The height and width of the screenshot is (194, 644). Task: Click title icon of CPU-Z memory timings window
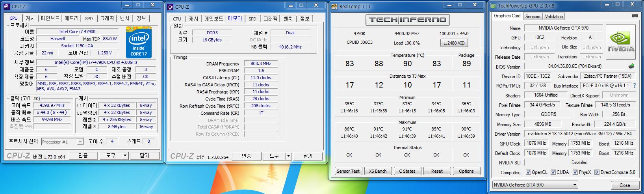pos(170,7)
